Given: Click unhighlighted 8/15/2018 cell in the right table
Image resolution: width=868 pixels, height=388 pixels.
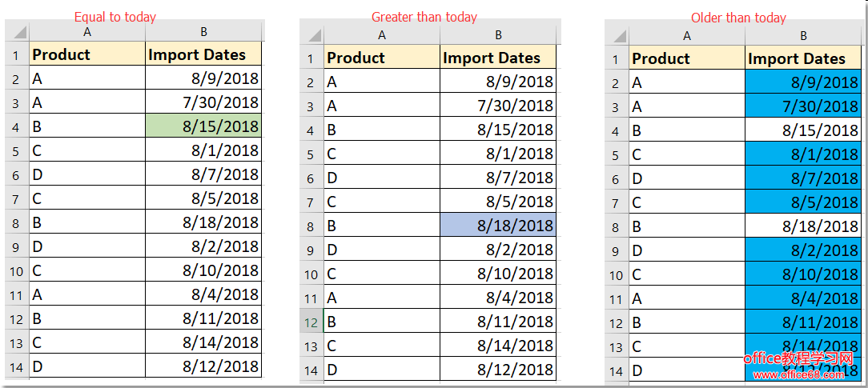Looking at the screenshot, I should tap(803, 130).
